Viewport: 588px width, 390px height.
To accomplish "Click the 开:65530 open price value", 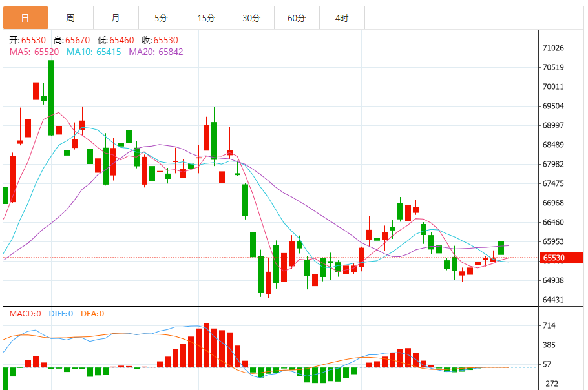I will click(x=27, y=40).
